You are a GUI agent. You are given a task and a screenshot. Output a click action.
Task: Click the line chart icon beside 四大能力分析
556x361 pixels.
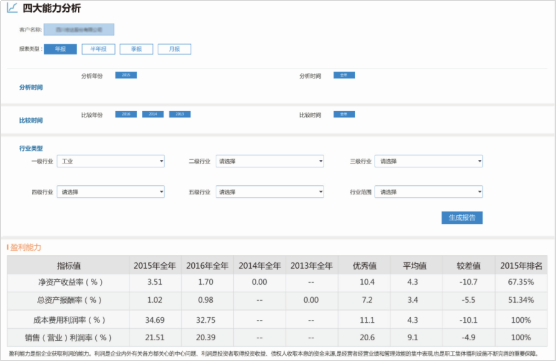[12, 8]
